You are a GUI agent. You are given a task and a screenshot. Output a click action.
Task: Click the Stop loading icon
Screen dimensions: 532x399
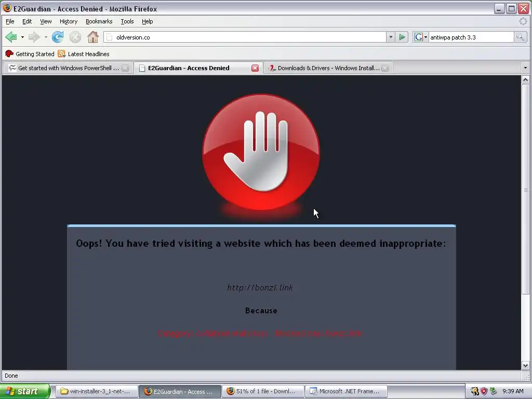point(75,37)
